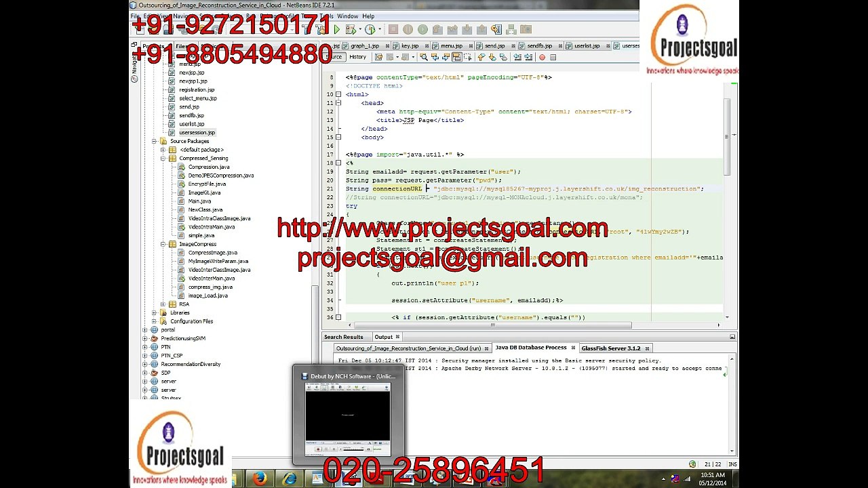Viewport: 868px width, 488px height.
Task: Click the Stop Macro Recording icon
Action: (553, 58)
